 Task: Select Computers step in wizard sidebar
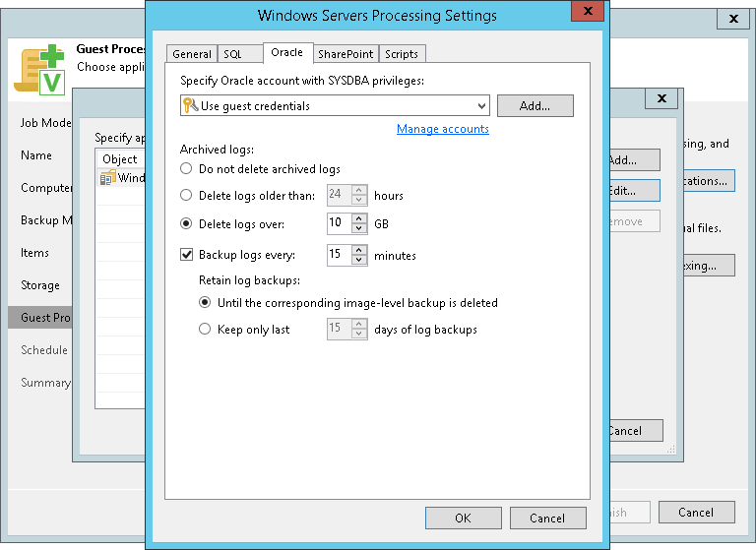click(46, 188)
